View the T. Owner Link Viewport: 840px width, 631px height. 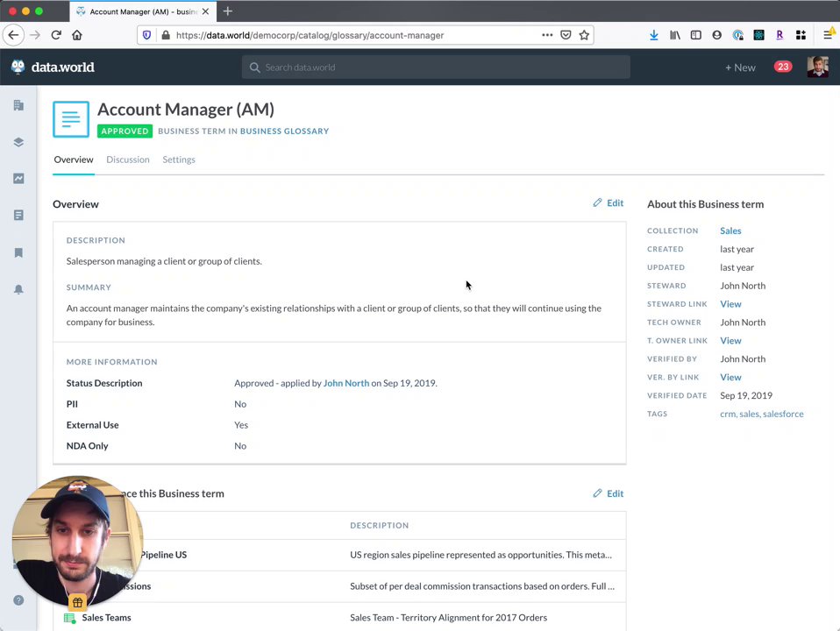pos(730,341)
